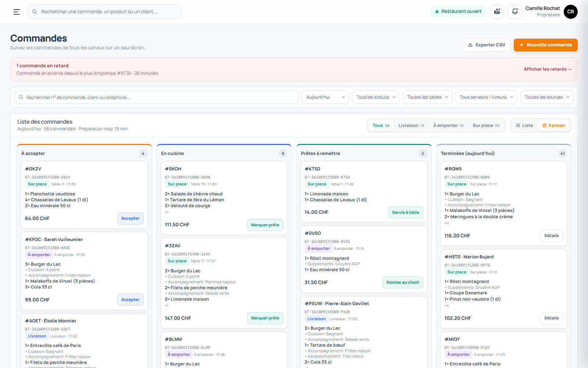Select the Livraison 13 tab
Image resolution: width=588 pixels, height=368 pixels.
tap(411, 125)
